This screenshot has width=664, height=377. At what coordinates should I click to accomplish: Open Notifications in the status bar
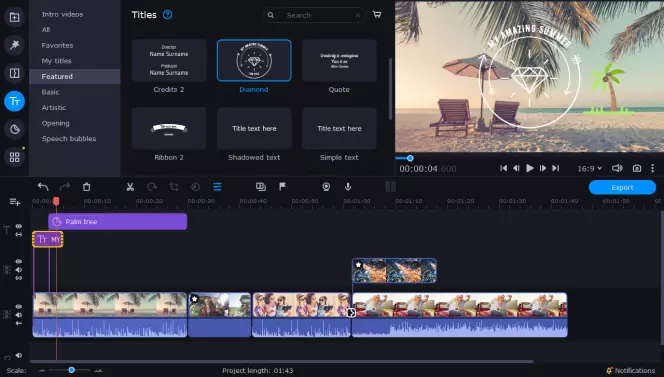pos(631,371)
